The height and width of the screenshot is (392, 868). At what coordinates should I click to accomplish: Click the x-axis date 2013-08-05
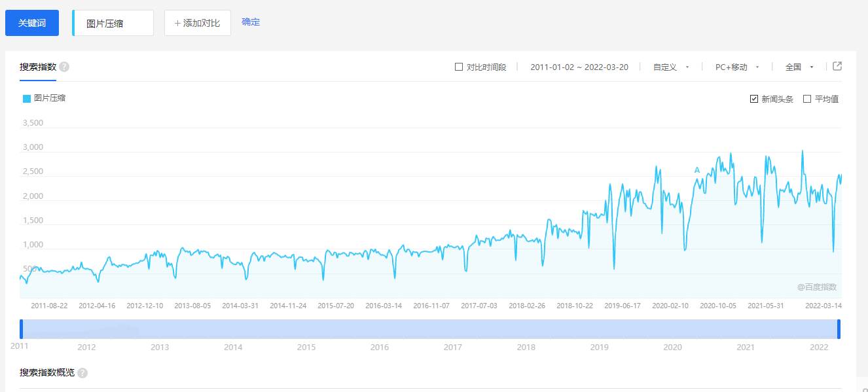pyautogui.click(x=192, y=306)
